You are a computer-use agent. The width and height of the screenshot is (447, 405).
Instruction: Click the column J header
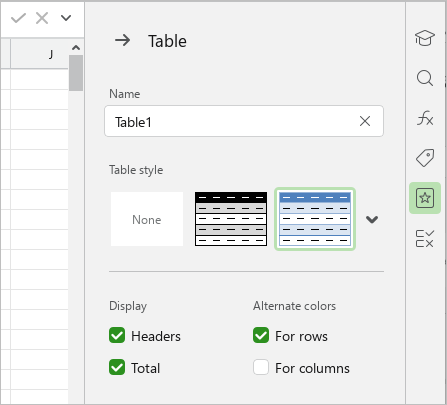tap(39, 54)
